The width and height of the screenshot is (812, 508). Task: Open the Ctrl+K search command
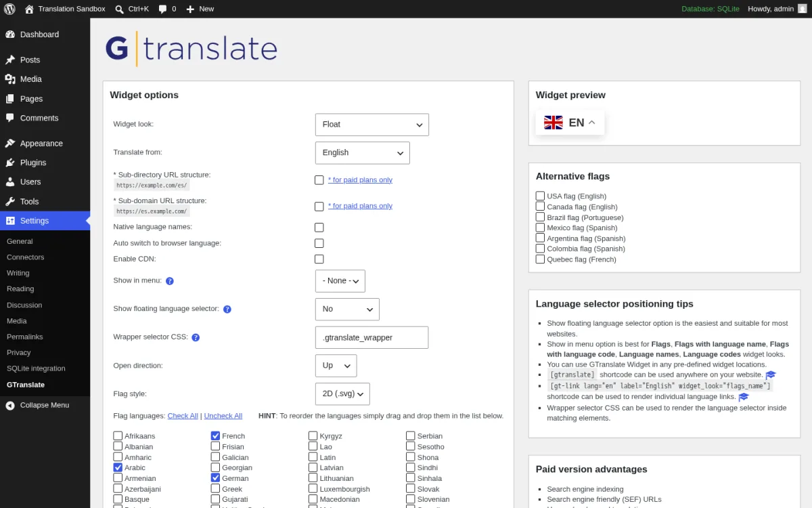pyautogui.click(x=131, y=9)
